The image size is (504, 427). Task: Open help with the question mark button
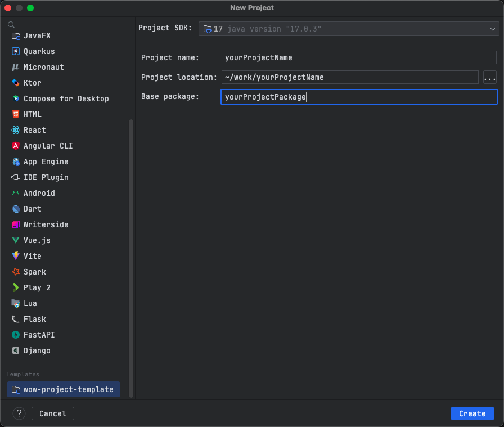[x=19, y=413]
